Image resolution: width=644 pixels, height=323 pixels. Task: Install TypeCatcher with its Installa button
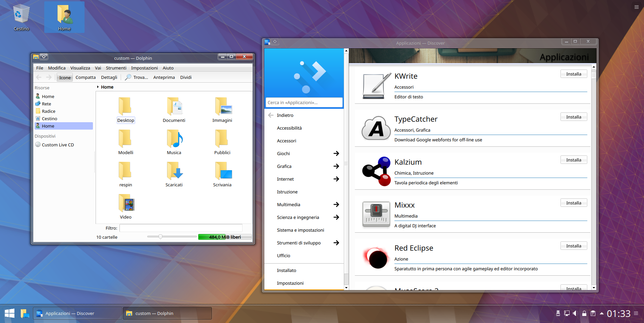pyautogui.click(x=574, y=117)
